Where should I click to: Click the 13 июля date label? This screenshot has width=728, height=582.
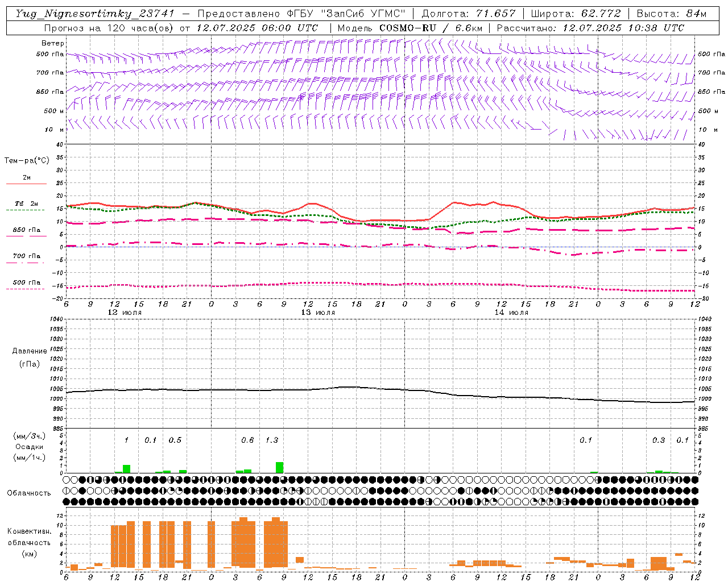pos(318,313)
